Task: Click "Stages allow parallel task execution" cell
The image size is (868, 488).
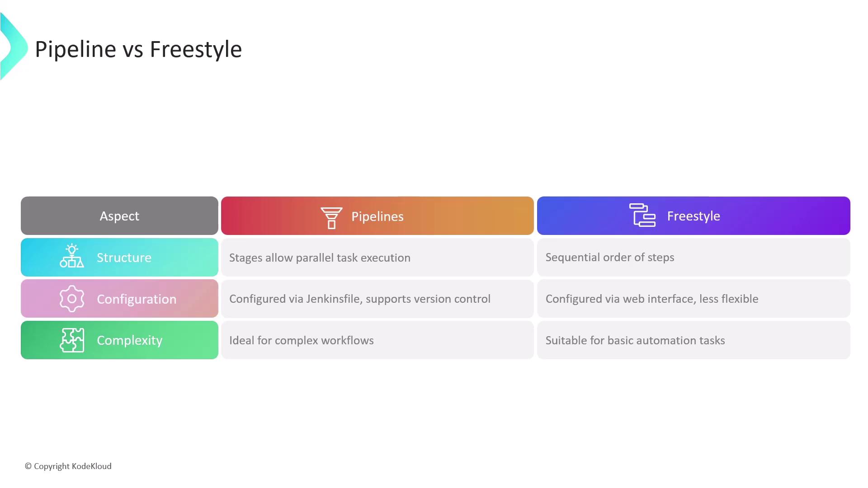Action: 320,258
